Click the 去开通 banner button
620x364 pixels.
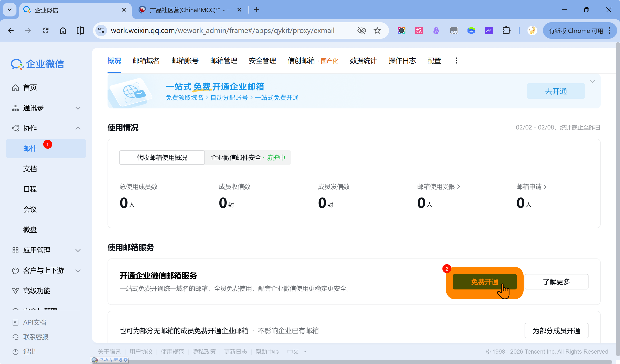(x=556, y=91)
